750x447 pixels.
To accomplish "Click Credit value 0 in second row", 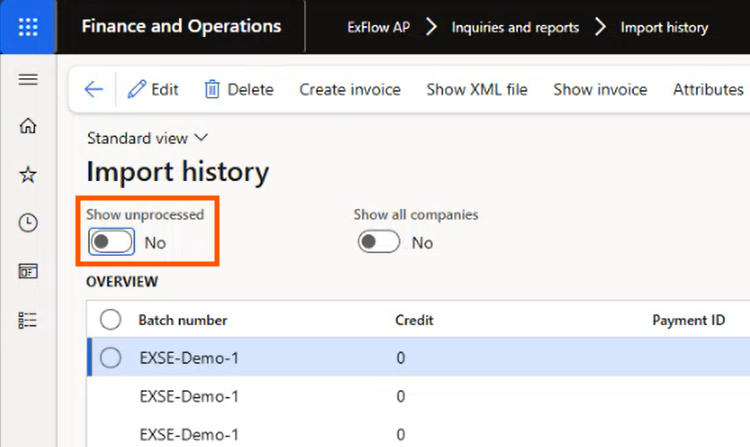I will pyautogui.click(x=401, y=396).
